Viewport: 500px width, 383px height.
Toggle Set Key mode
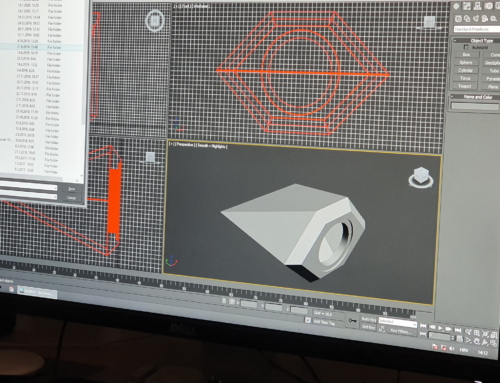[368, 327]
